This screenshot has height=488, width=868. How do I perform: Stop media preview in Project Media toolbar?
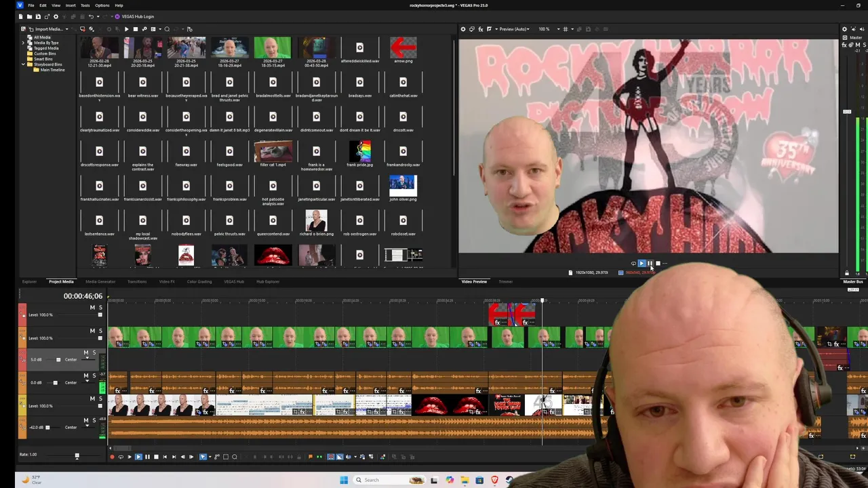[135, 29]
